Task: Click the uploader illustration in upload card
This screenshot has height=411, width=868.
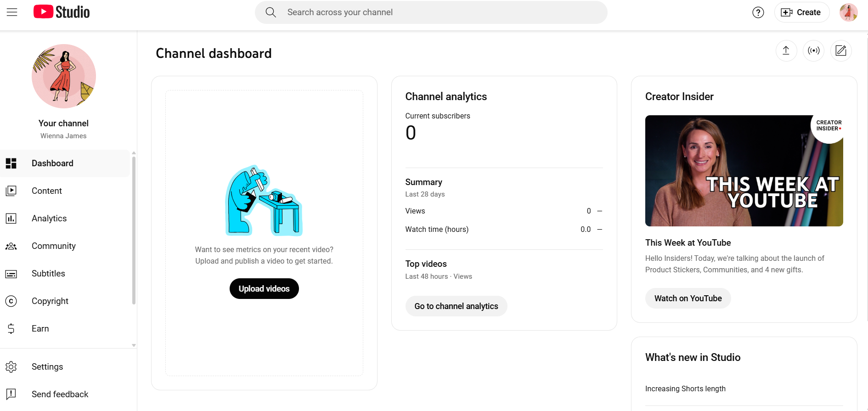Action: point(264,201)
